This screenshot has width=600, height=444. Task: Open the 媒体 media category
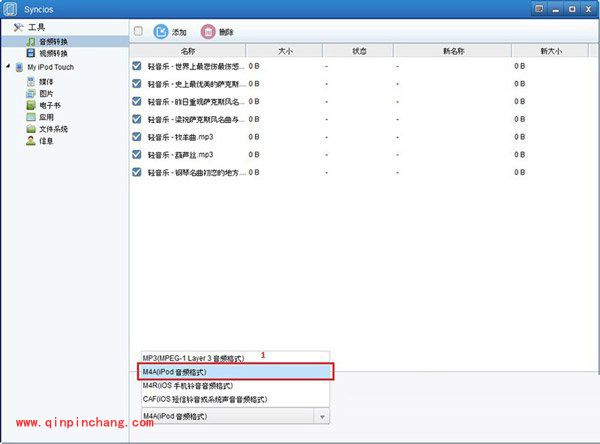[46, 81]
